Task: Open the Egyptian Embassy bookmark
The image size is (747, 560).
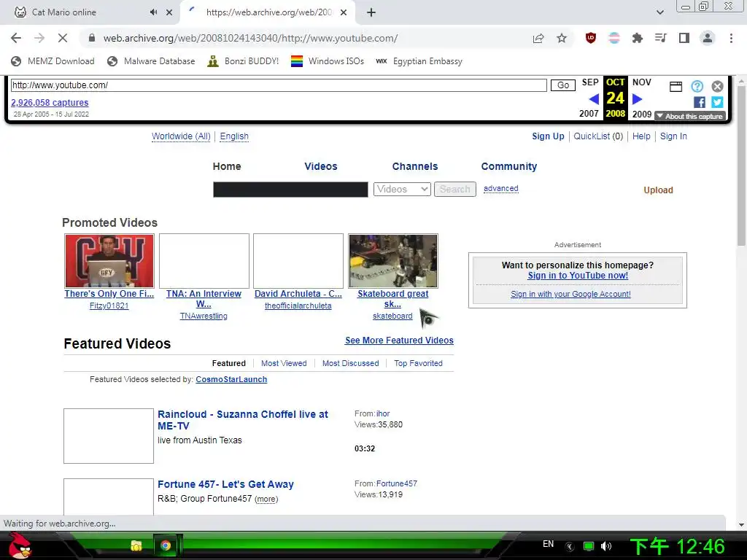Action: point(419,61)
